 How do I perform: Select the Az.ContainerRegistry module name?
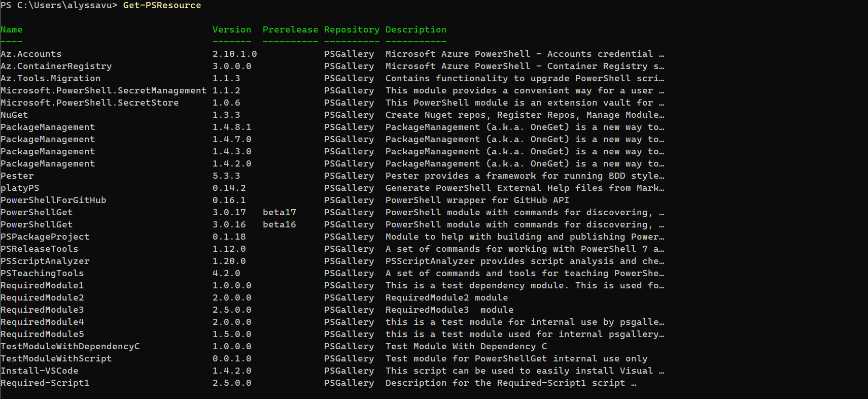point(56,66)
